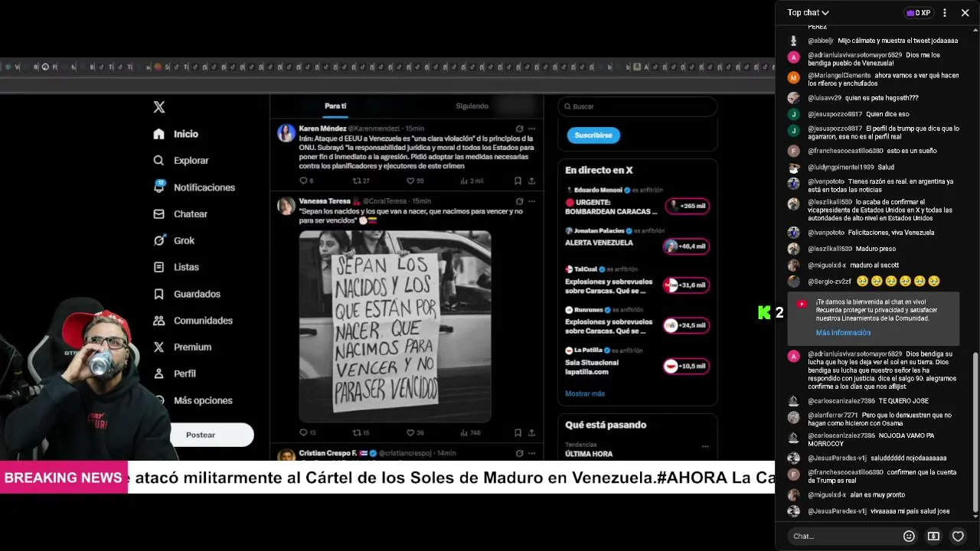This screenshot has width=980, height=551.
Task: Open Comunidades in X sidebar
Action: [x=192, y=321]
